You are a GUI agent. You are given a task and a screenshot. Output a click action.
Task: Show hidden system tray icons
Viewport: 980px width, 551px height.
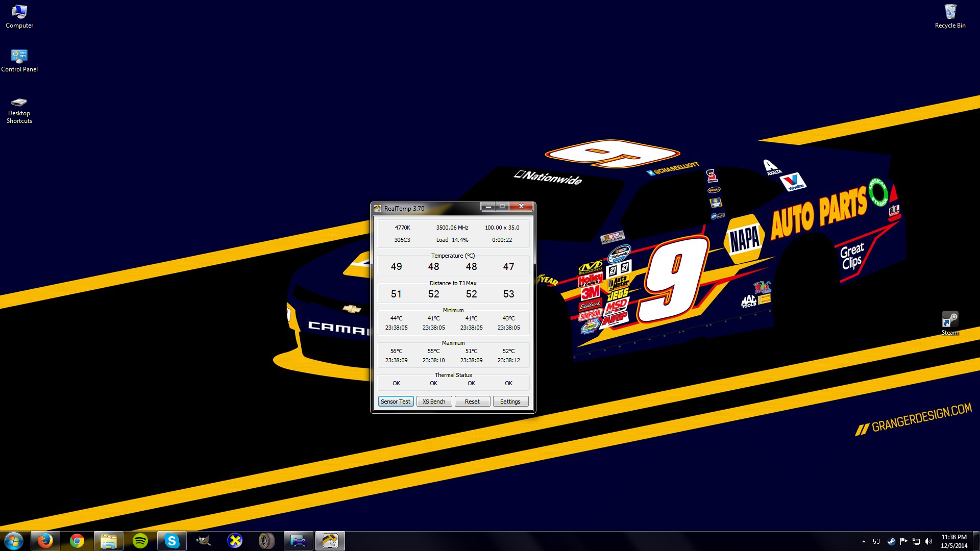coord(864,541)
